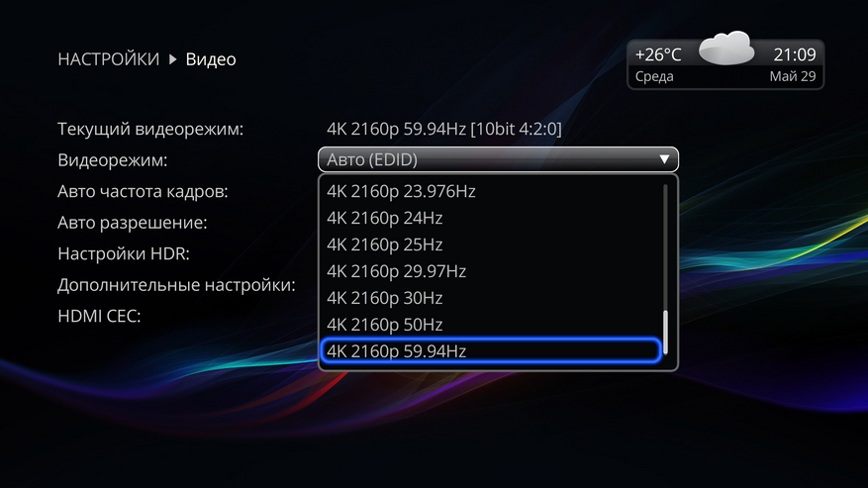
Task: Open Авто частота кадров setting
Action: point(143,191)
